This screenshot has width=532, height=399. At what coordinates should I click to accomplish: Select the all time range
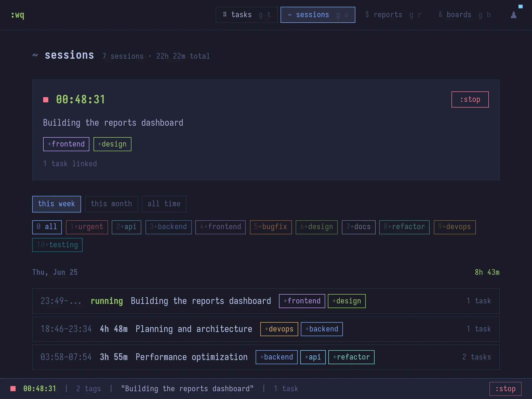coord(164,204)
